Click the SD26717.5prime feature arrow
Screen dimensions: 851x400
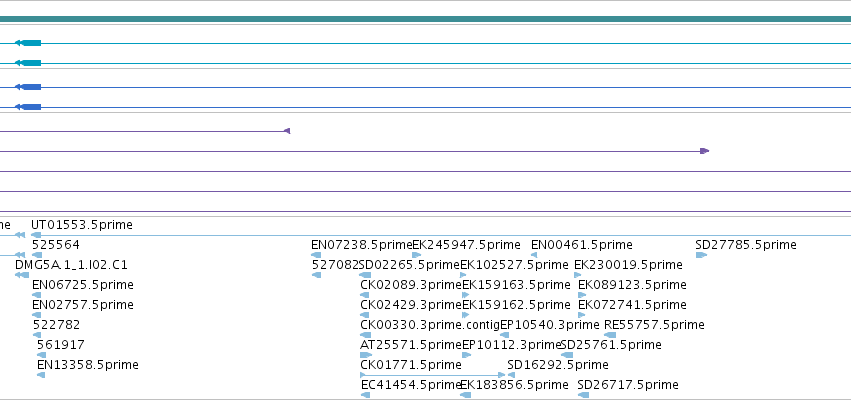click(x=583, y=395)
